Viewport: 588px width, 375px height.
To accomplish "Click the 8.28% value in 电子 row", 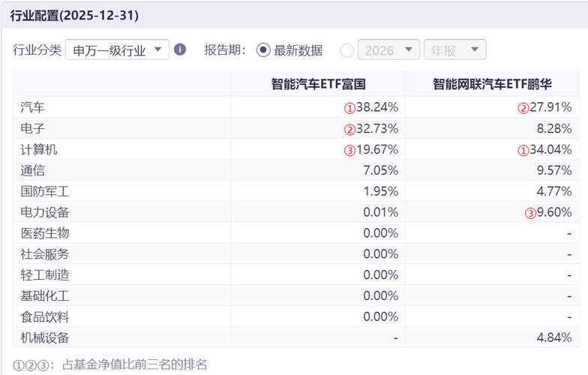I will 554,129.
